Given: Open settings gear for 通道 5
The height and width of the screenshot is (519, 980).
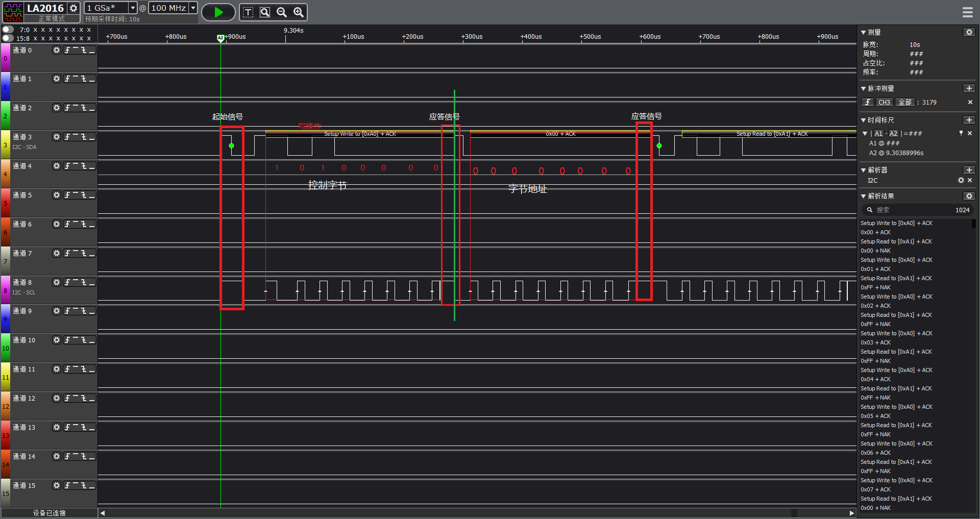Looking at the screenshot, I should coord(57,195).
